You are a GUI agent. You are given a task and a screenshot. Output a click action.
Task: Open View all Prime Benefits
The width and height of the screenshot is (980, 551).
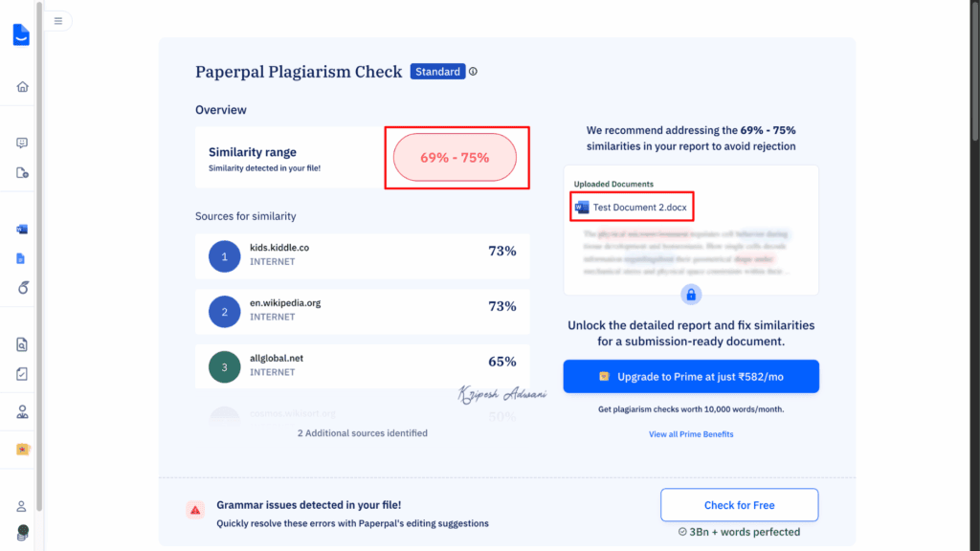[691, 433]
